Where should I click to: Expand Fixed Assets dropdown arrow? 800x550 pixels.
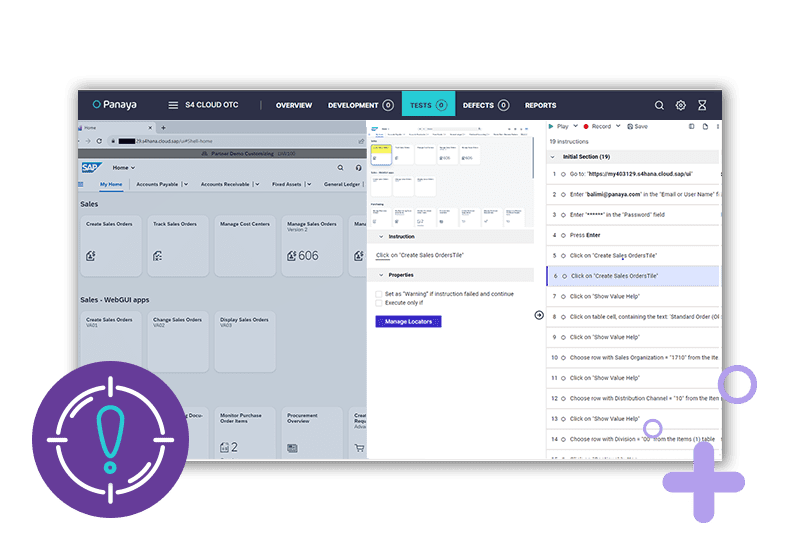click(x=309, y=184)
